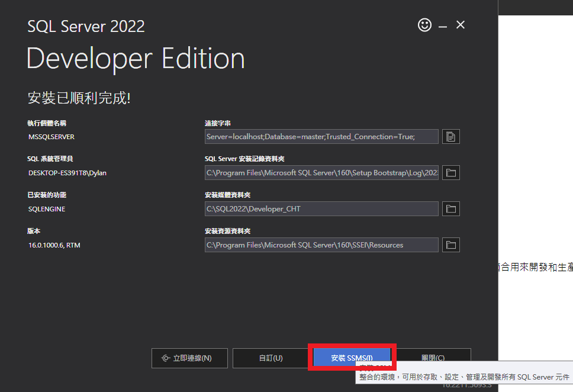Click the SQL Server 安裝記錄資料夾 label
The image size is (573, 392).
pos(244,159)
